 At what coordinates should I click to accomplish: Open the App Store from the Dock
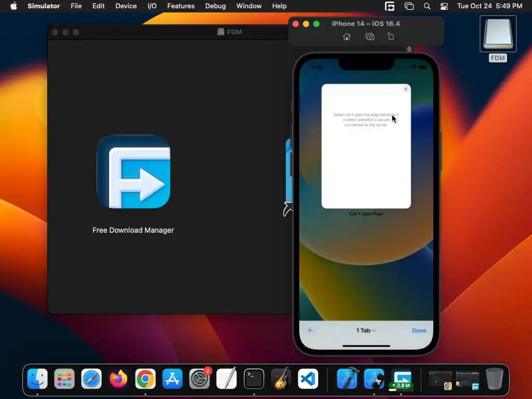click(x=172, y=379)
